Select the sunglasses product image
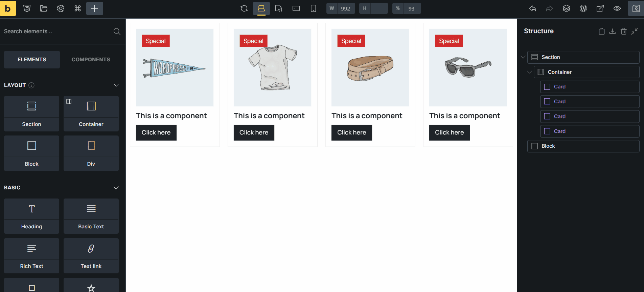The image size is (644, 292). coord(468,68)
